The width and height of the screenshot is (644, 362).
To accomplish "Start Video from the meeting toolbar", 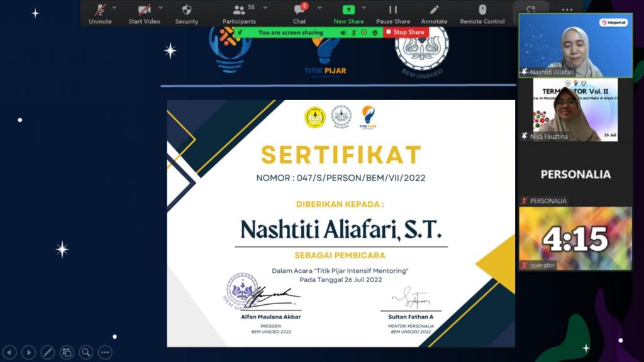I will pos(144,13).
